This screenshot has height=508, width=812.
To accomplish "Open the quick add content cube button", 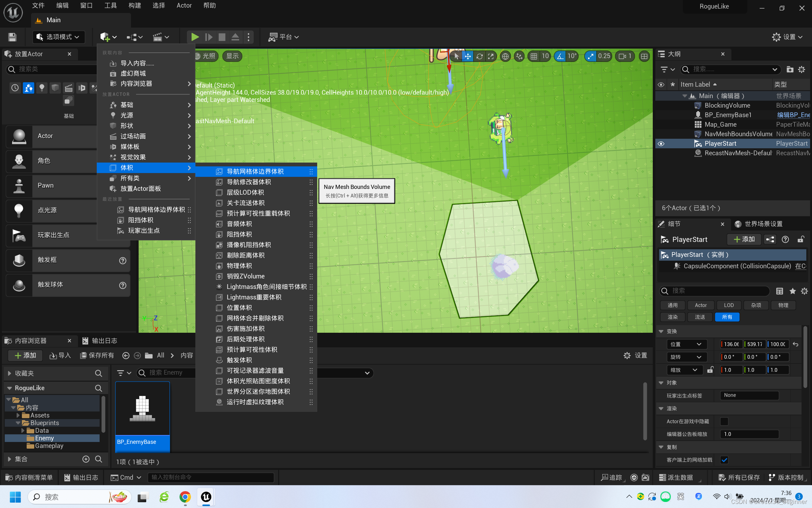I will point(108,37).
